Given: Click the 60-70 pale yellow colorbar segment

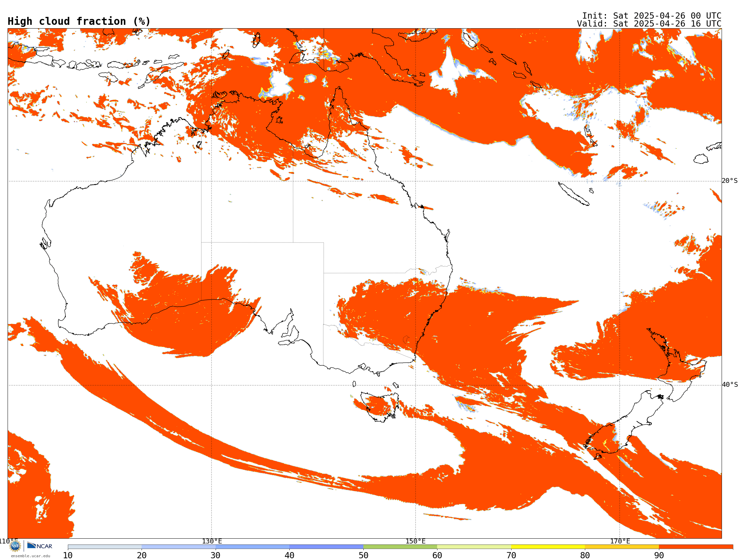Looking at the screenshot, I should click(474, 547).
